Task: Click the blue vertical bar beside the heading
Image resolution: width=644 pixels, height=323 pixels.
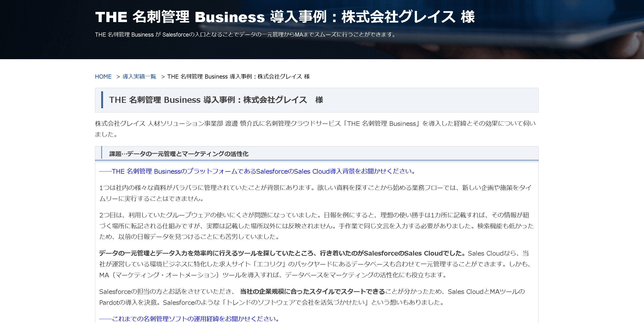Action: [102, 100]
